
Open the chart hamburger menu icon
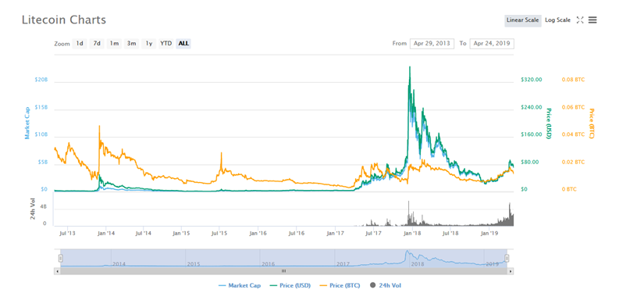[592, 20]
